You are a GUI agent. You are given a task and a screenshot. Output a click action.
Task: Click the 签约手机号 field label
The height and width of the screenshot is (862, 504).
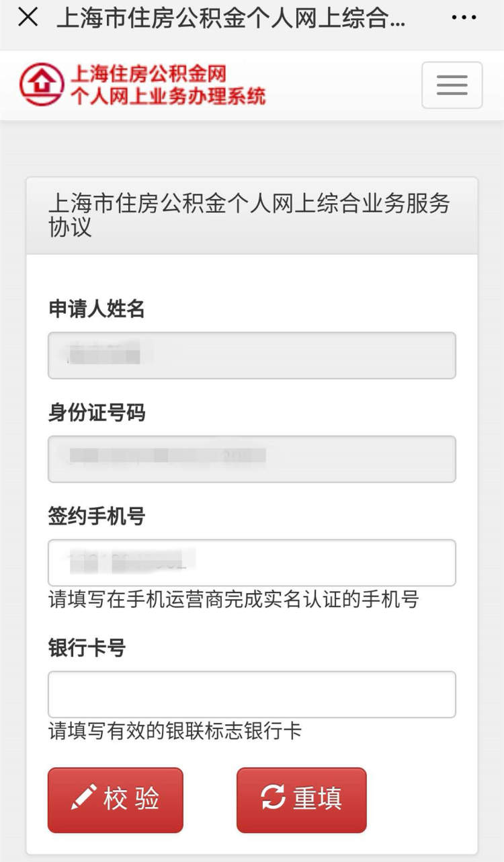[x=97, y=516]
